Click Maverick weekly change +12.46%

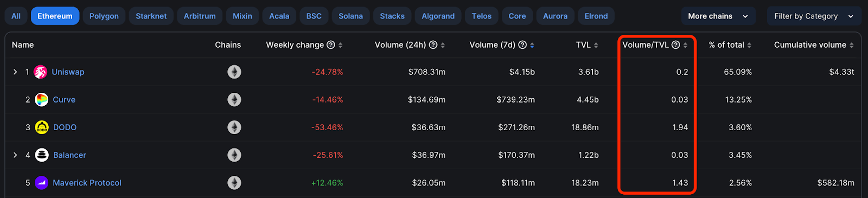point(327,183)
